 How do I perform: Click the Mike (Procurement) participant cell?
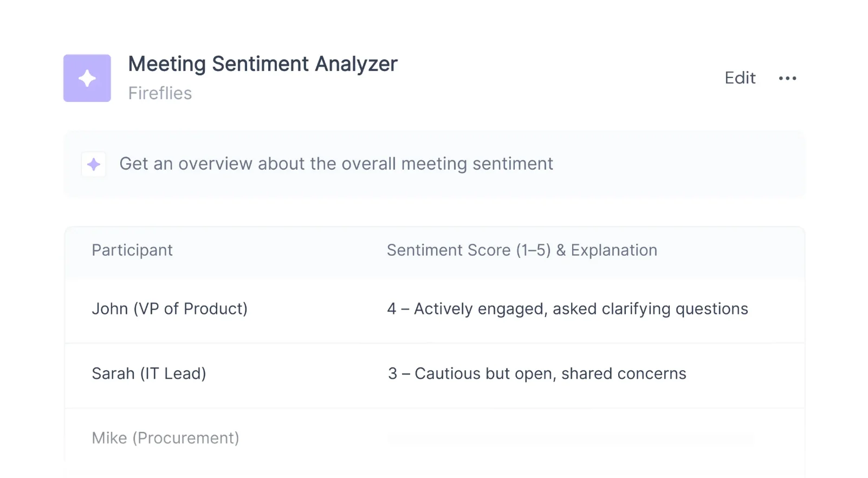tap(165, 438)
